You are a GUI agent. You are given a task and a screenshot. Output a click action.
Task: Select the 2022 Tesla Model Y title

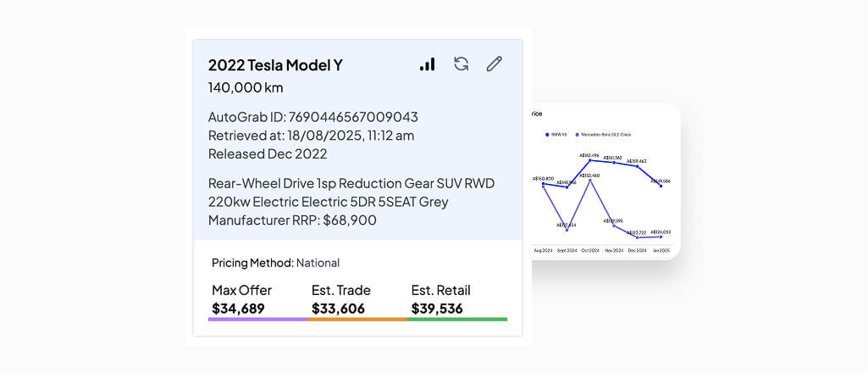[275, 65]
